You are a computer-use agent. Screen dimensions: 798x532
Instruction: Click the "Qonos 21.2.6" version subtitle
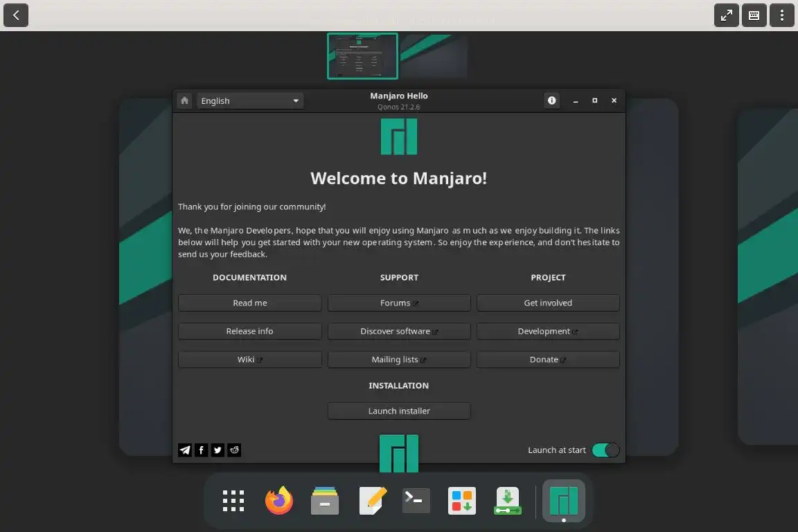pos(398,107)
